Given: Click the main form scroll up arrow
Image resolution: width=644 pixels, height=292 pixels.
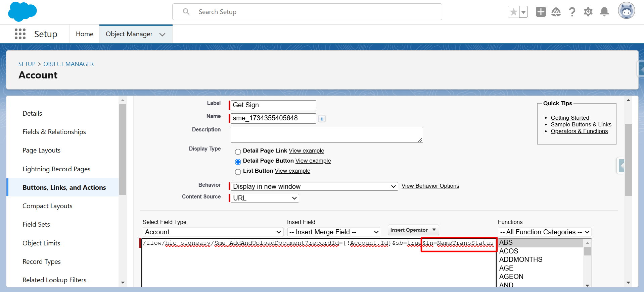Looking at the screenshot, I should click(x=628, y=100).
